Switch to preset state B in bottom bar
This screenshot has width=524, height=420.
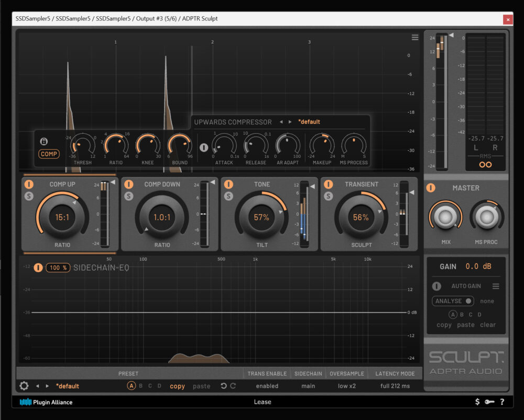[x=140, y=386]
